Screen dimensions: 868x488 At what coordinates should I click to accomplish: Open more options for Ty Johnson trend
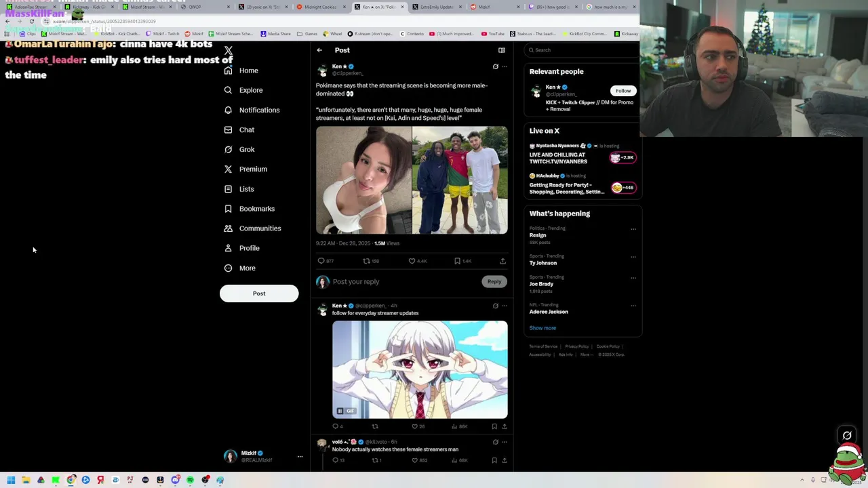click(x=633, y=257)
